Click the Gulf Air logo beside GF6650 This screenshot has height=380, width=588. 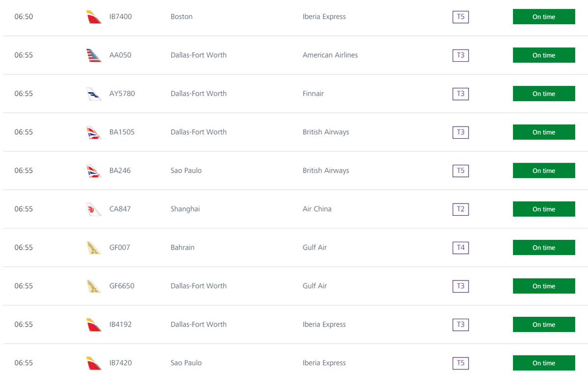point(93,286)
